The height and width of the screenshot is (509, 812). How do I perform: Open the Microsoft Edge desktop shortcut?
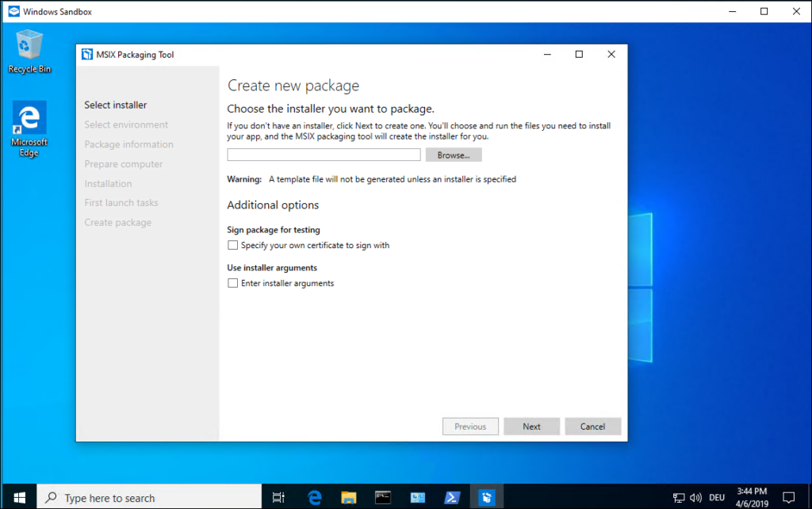(x=29, y=128)
